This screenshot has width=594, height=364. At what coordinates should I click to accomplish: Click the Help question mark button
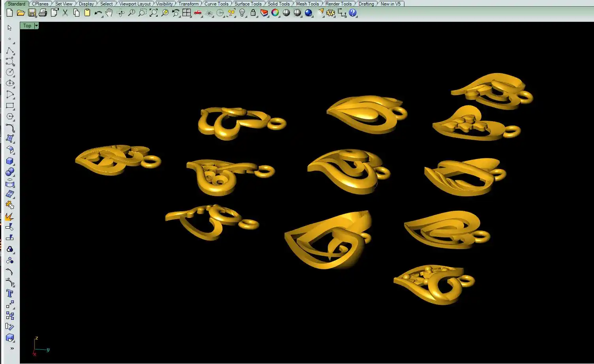click(353, 13)
